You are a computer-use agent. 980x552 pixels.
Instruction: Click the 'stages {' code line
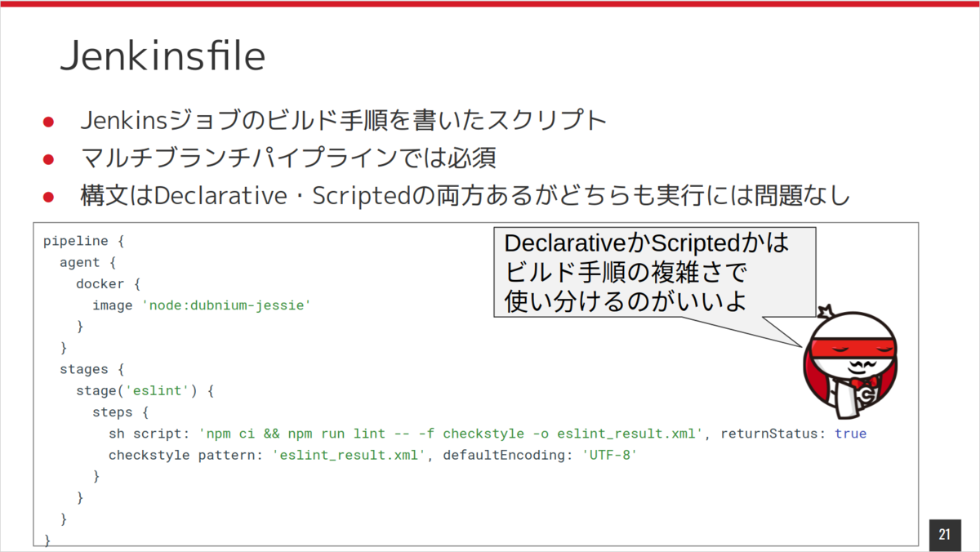[91, 369]
